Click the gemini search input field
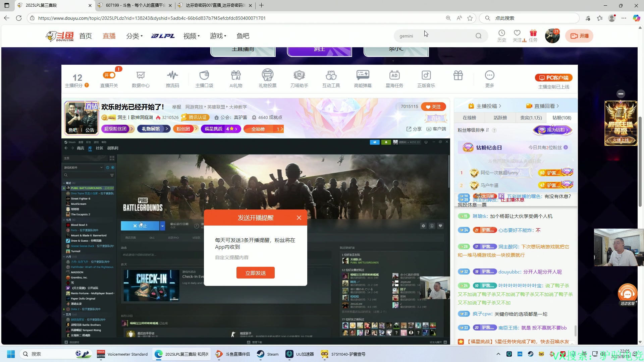 [x=435, y=36]
